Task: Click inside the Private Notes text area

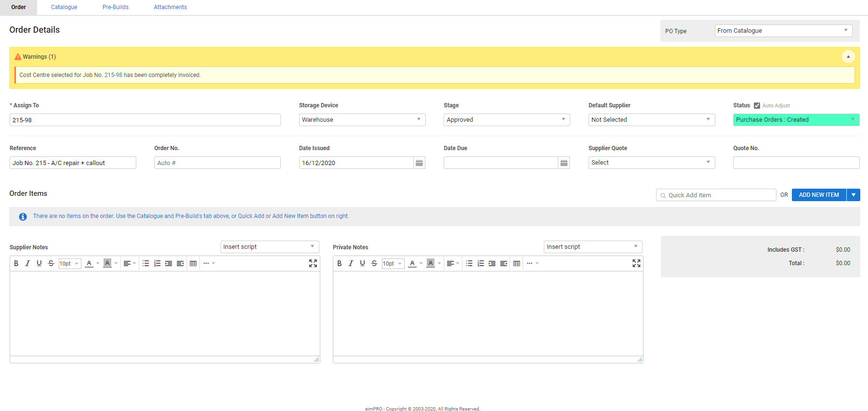Action: point(488,313)
